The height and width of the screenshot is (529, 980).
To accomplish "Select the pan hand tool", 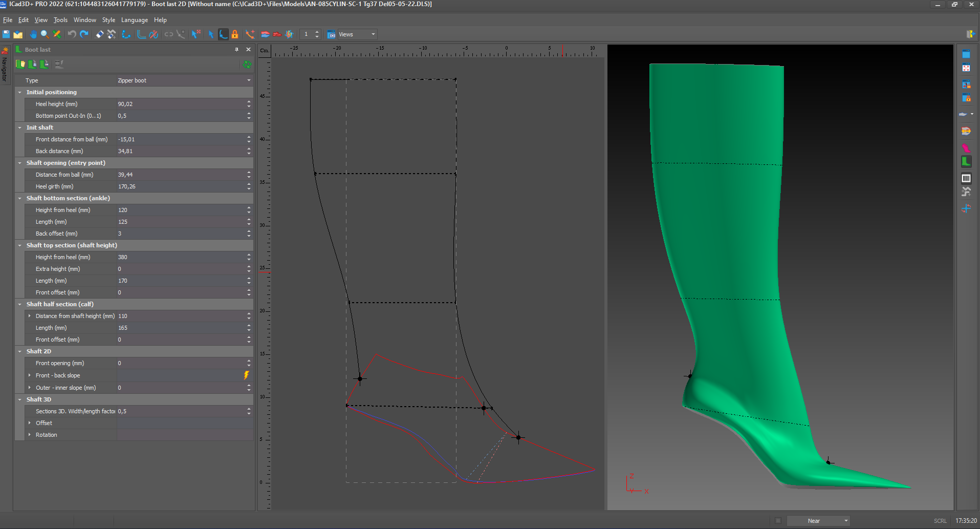I will pyautogui.click(x=33, y=34).
